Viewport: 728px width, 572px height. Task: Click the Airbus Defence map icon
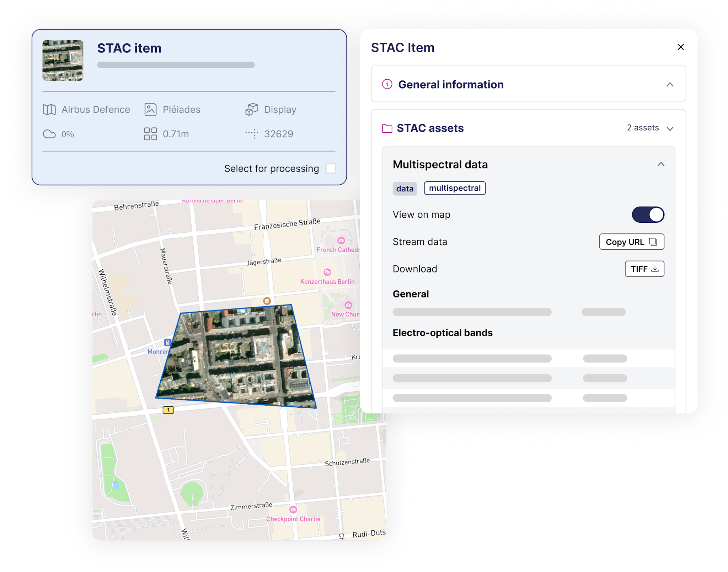(x=49, y=110)
